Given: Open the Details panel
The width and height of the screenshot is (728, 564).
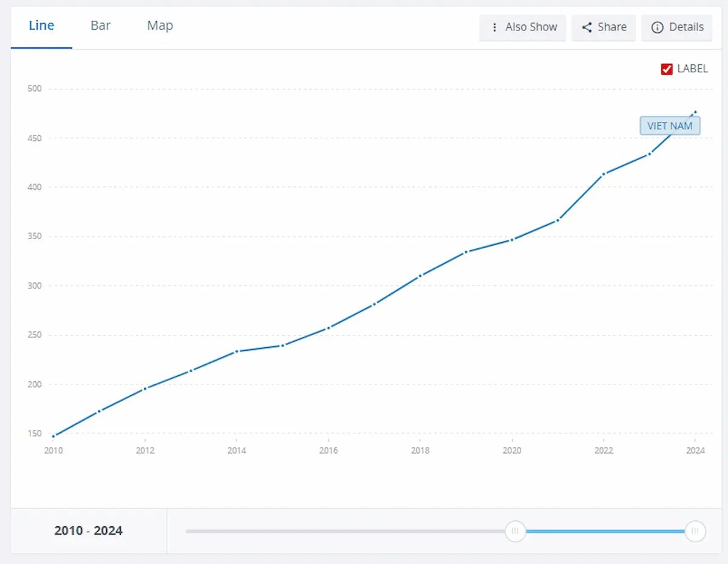Looking at the screenshot, I should click(677, 27).
